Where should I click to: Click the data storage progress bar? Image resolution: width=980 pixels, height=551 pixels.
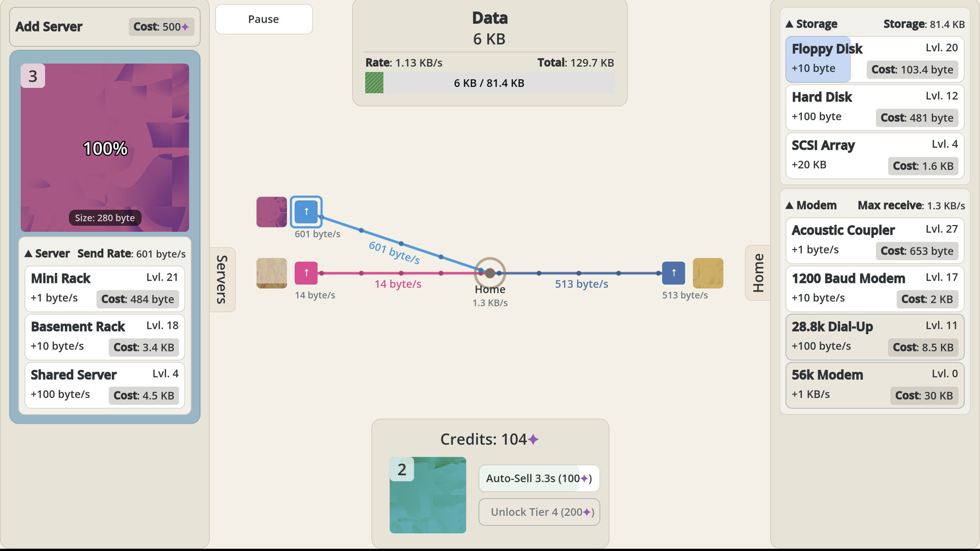click(x=489, y=83)
